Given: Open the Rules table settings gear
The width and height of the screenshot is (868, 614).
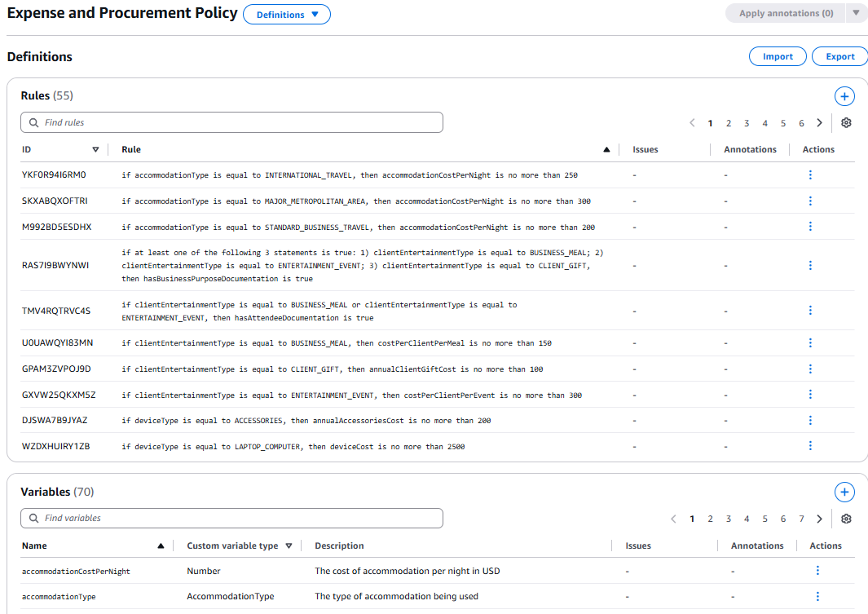Looking at the screenshot, I should [x=846, y=123].
